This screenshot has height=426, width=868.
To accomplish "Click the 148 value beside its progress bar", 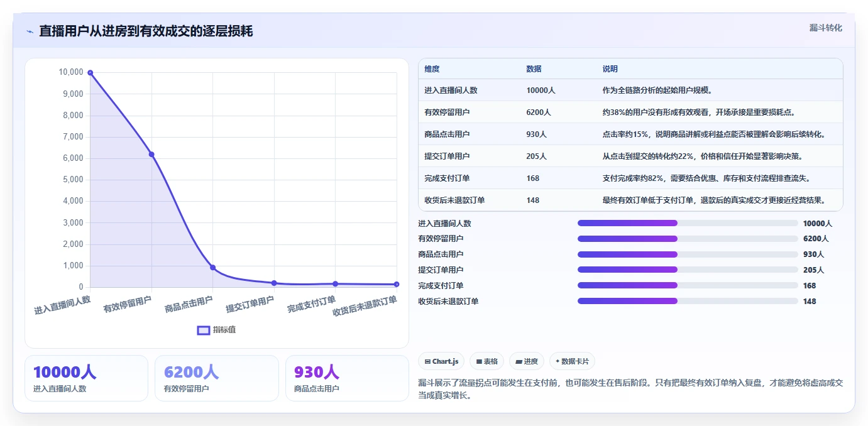I will coord(810,302).
